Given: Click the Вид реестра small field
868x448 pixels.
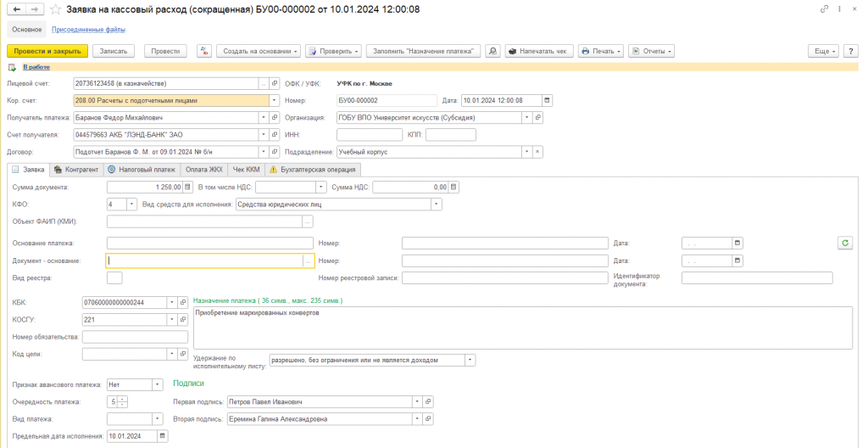Looking at the screenshot, I should click(x=114, y=277).
